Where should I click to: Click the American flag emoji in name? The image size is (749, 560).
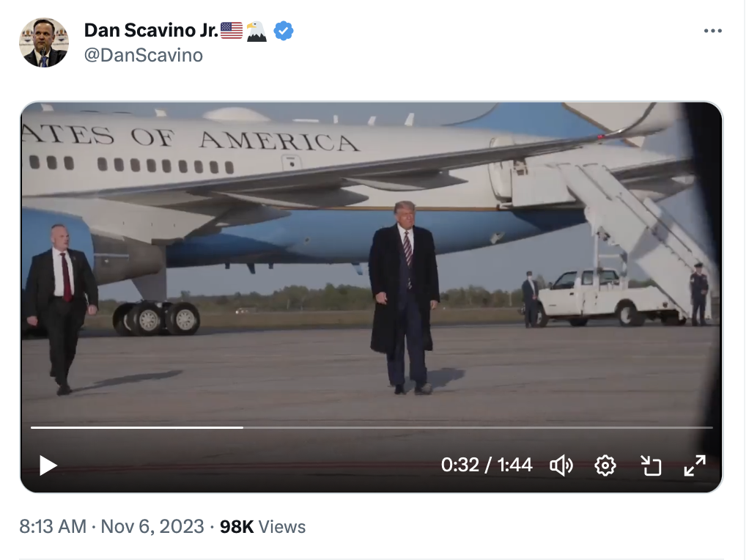tap(232, 31)
